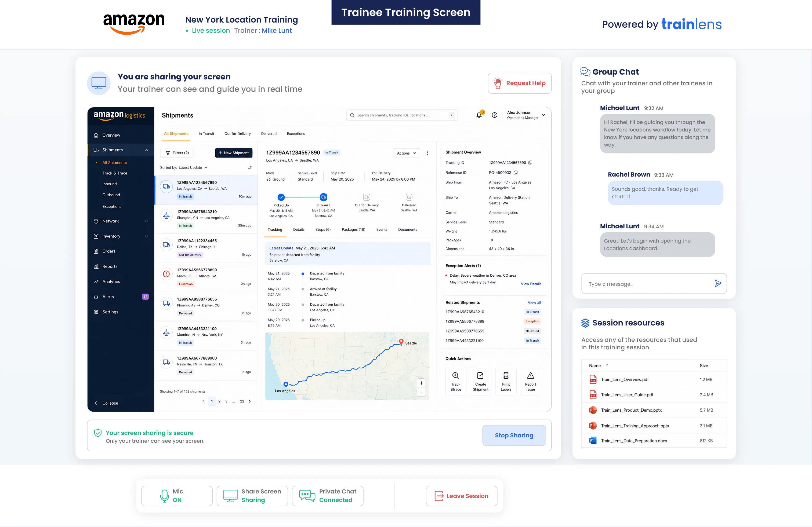Collapse the logistics sidebar

[106, 403]
